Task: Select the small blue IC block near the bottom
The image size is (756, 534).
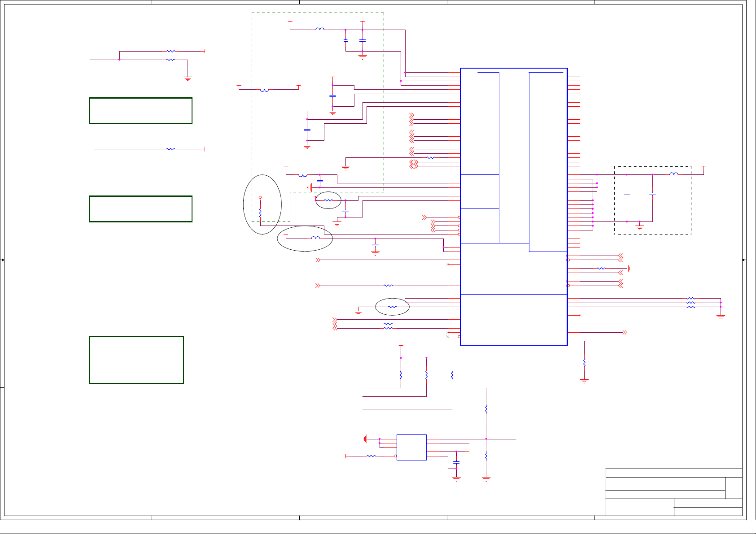Action: [411, 447]
